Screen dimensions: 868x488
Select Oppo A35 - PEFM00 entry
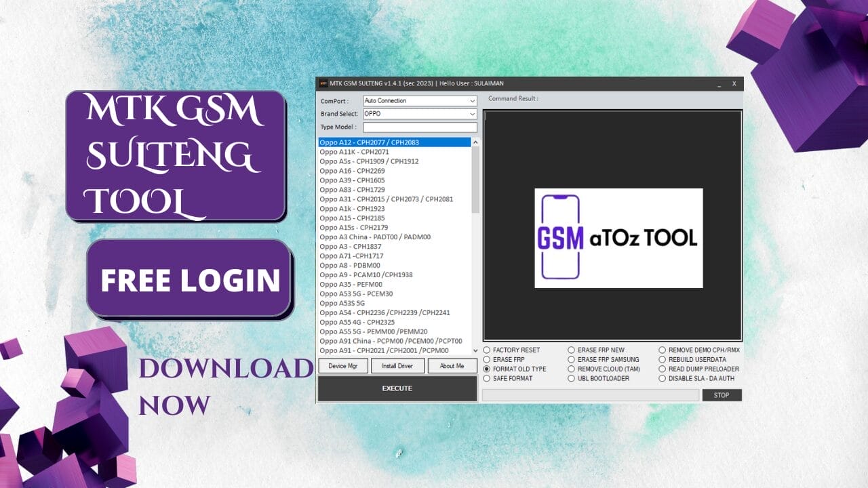[x=395, y=285]
